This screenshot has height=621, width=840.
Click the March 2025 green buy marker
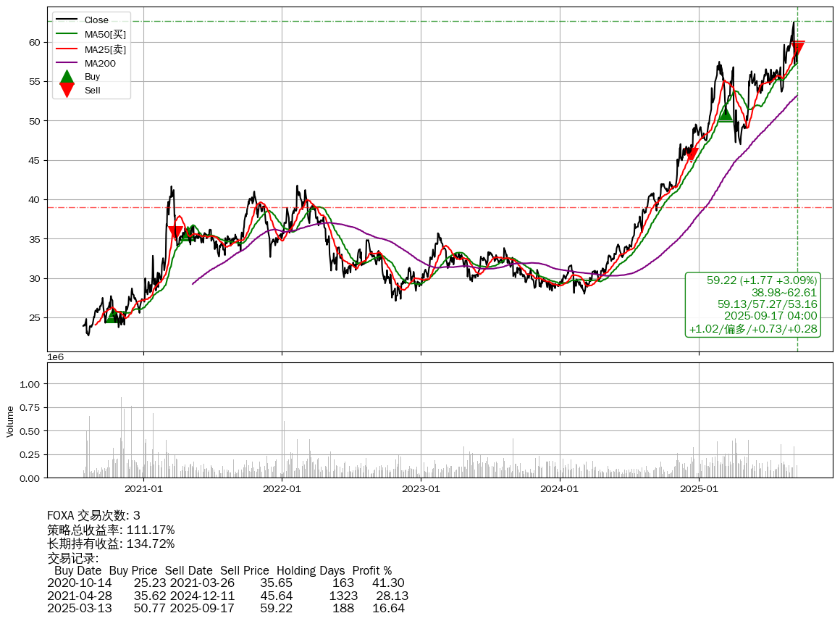[726, 114]
